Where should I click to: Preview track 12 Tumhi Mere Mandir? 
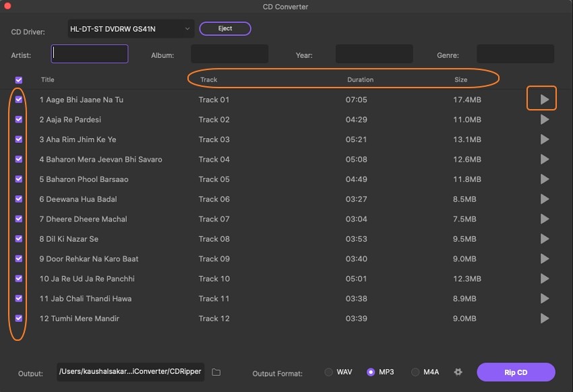pyautogui.click(x=545, y=319)
